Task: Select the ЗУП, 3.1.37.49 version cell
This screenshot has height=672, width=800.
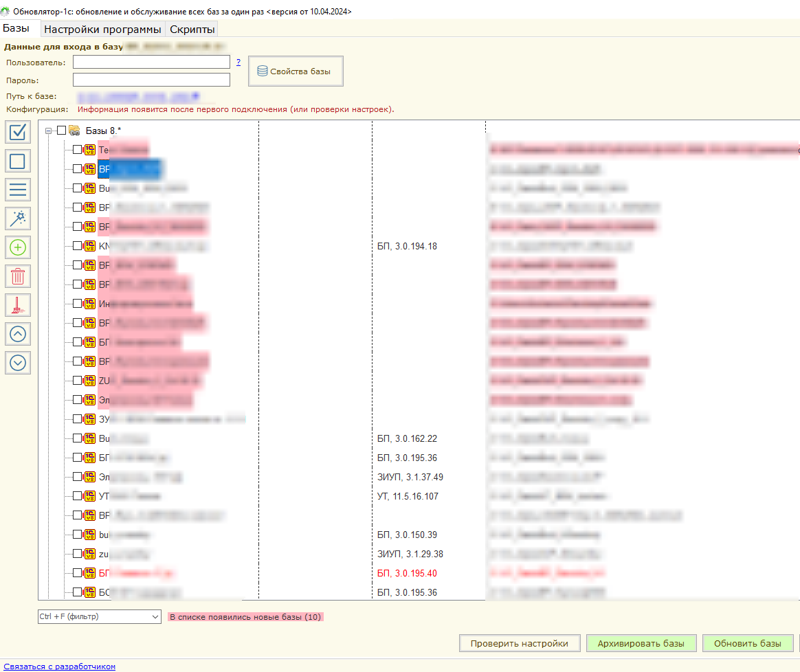Action: coord(410,477)
